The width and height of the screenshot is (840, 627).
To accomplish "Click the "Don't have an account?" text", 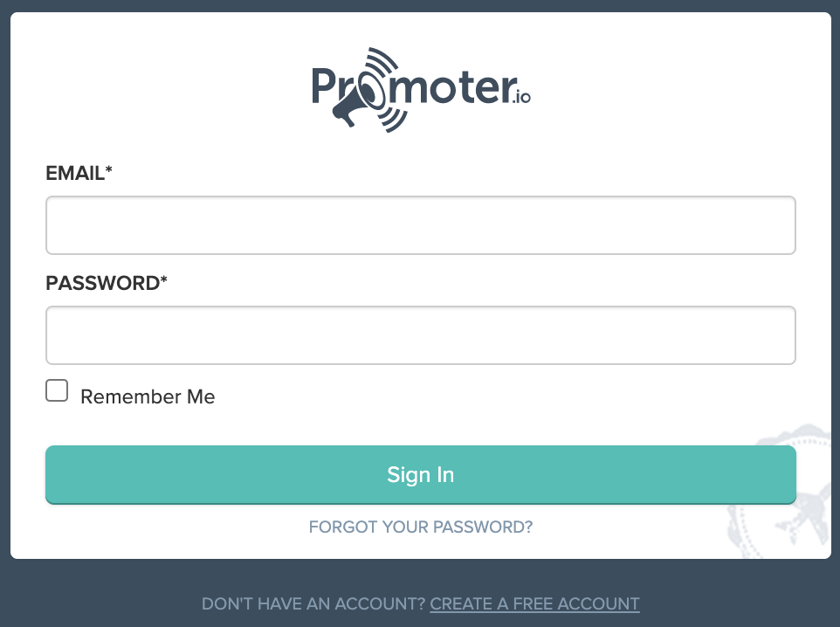I will pyautogui.click(x=313, y=604).
